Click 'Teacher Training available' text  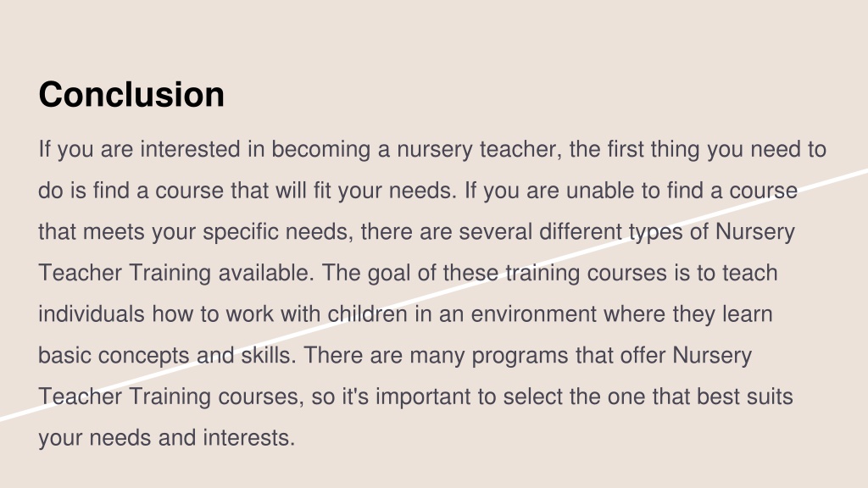tap(176, 273)
